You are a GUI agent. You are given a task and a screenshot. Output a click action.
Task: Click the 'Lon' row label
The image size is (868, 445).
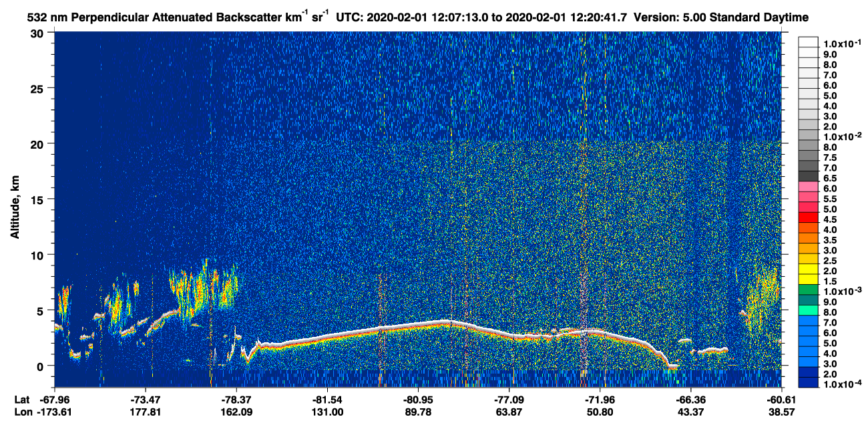pyautogui.click(x=22, y=412)
